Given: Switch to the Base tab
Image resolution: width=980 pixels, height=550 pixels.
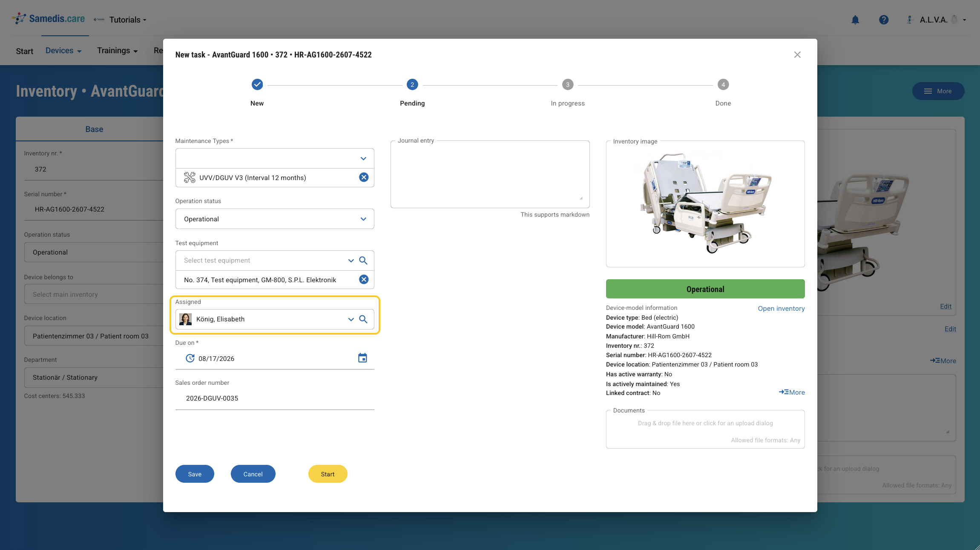Looking at the screenshot, I should pos(94,129).
